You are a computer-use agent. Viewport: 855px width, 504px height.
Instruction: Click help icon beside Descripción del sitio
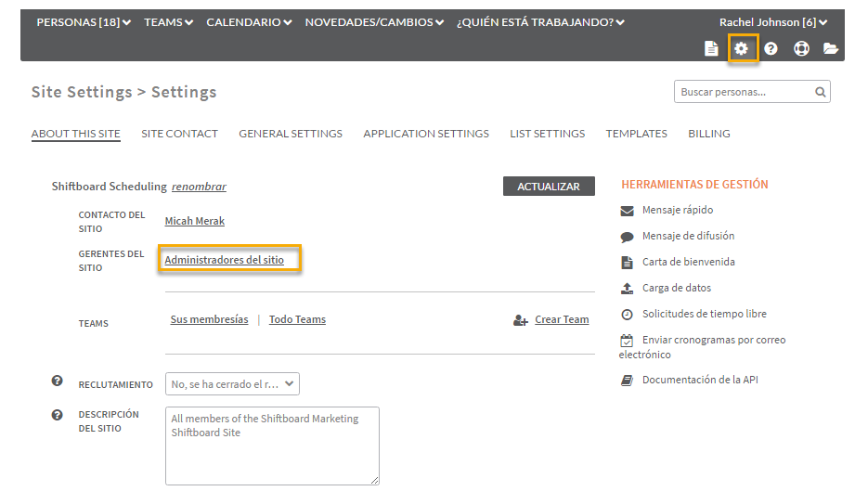[x=57, y=415]
